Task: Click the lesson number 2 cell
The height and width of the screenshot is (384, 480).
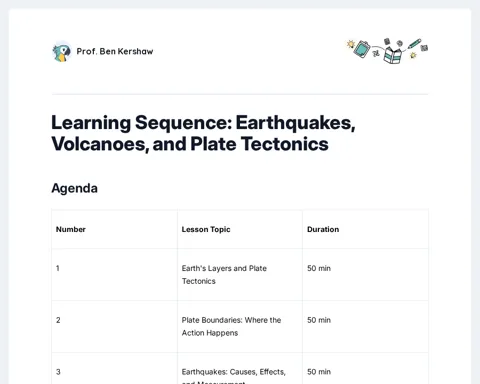Action: pyautogui.click(x=114, y=327)
